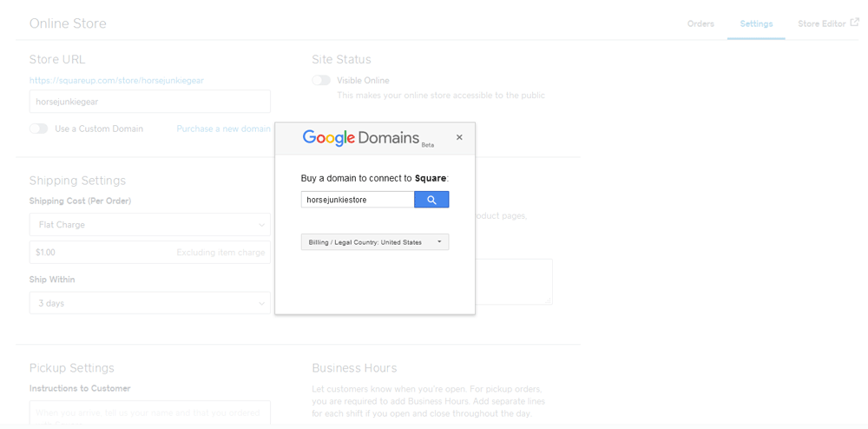The width and height of the screenshot is (868, 429).
Task: Switch to Orders tab
Action: (700, 23)
